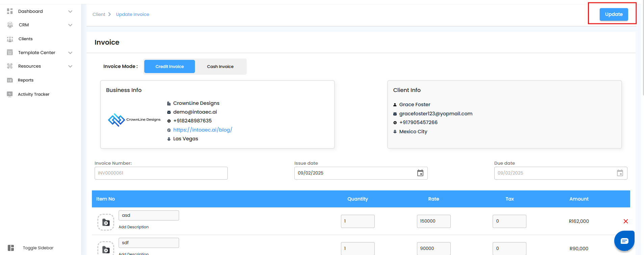Screen dimensions: 644x255
Task: Expand the CRM submenu arrow
Action: click(70, 25)
